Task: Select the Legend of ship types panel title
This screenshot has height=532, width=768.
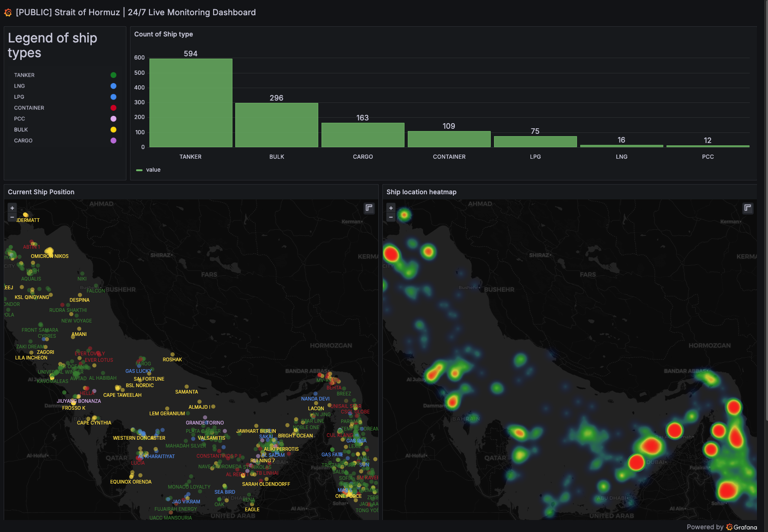Action: (x=53, y=45)
